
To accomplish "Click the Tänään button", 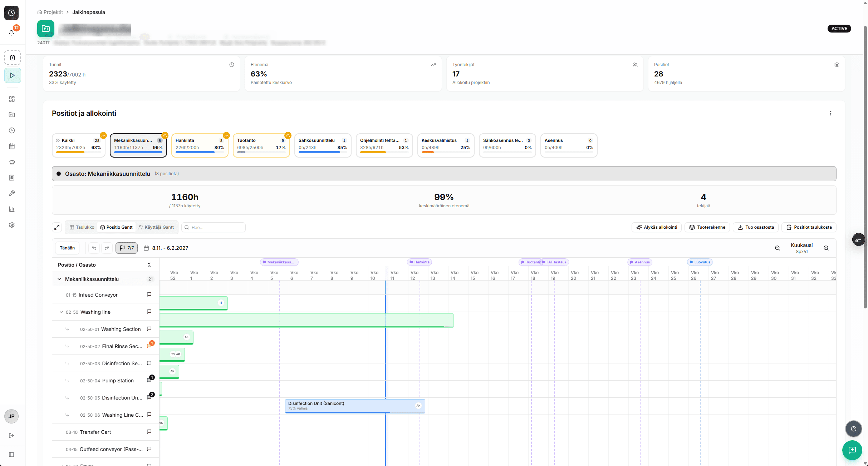I will (x=67, y=248).
